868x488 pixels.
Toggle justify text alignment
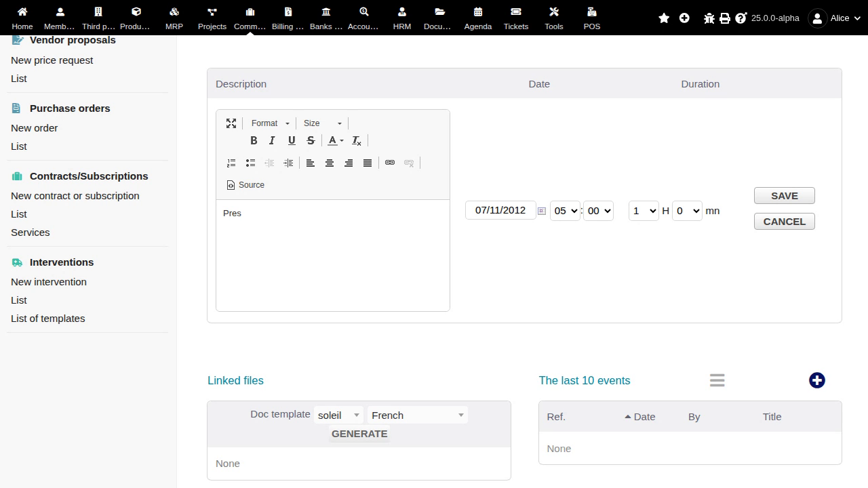[x=368, y=163]
